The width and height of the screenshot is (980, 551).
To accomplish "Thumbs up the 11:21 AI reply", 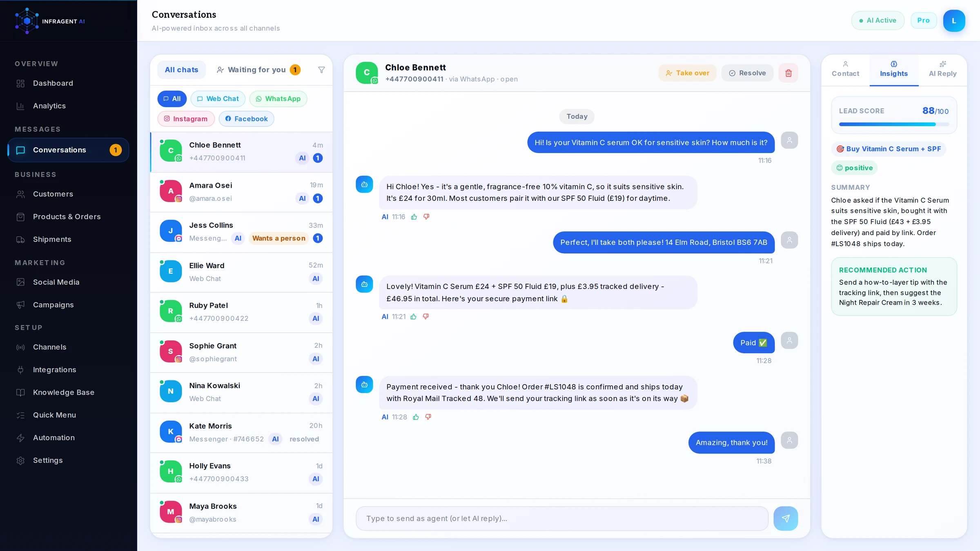I will pyautogui.click(x=413, y=317).
